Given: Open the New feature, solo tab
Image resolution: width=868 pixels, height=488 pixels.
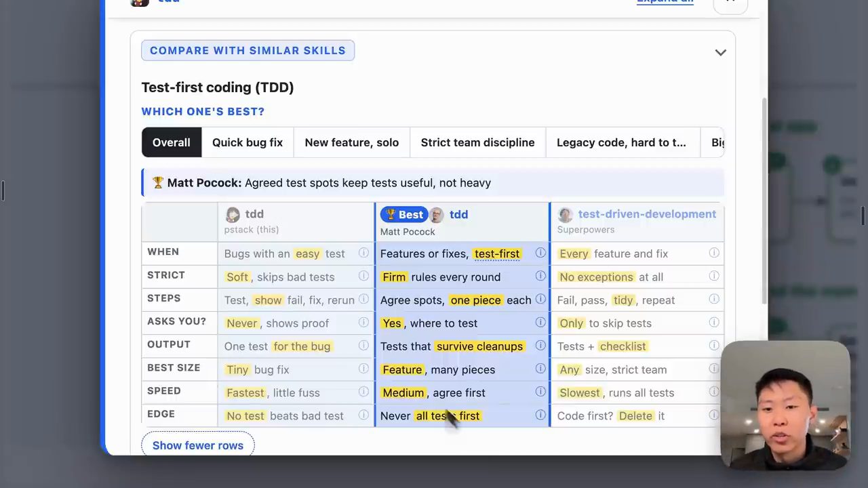Looking at the screenshot, I should pos(352,142).
